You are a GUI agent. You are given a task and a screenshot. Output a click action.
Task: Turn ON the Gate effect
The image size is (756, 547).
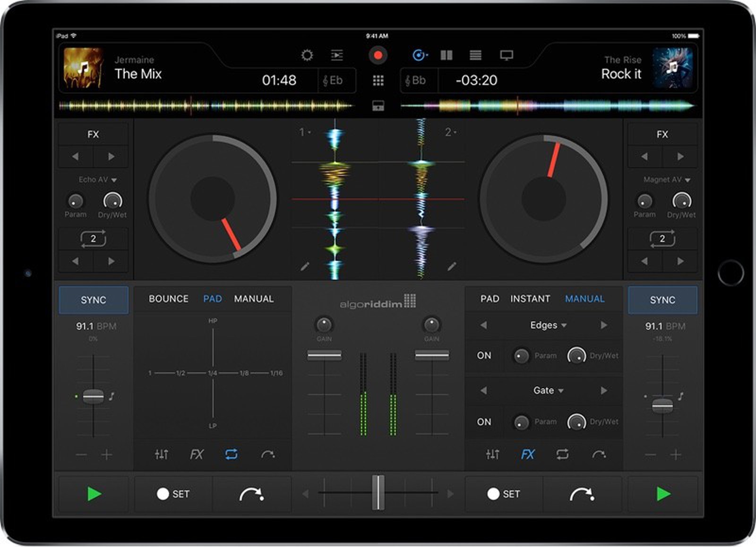click(x=483, y=422)
